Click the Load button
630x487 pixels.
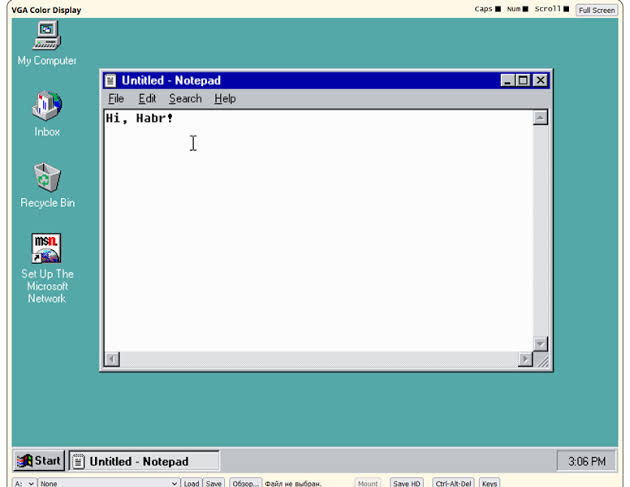point(192,483)
